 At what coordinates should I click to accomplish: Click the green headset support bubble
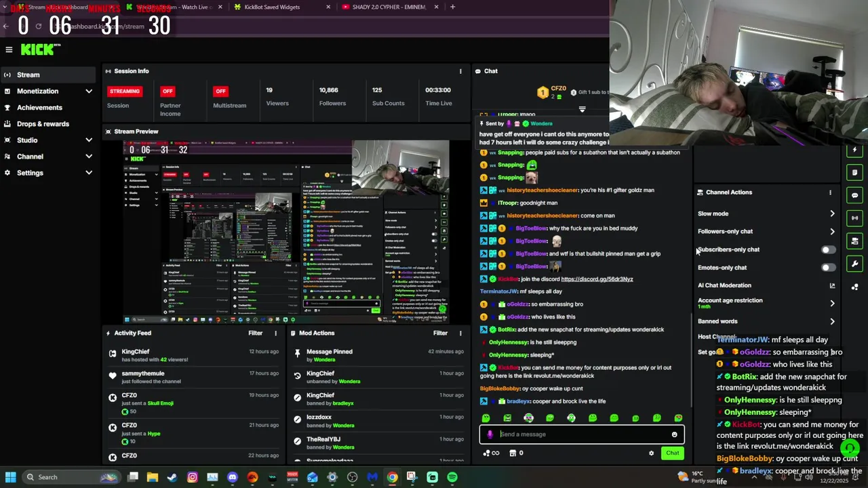tap(850, 448)
